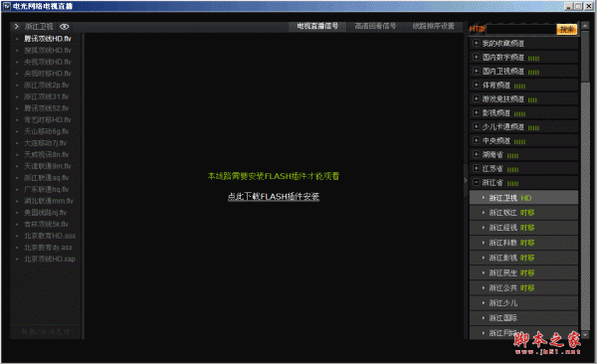Switch to the 高清回看信号 tab
The width and height of the screenshot is (597, 364).
[375, 26]
